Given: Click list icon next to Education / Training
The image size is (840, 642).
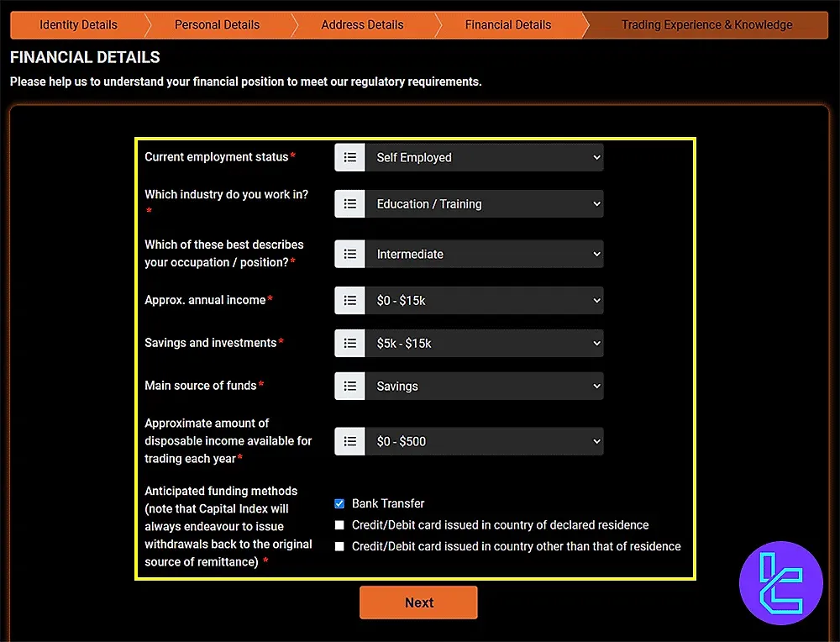Looking at the screenshot, I should coord(350,204).
